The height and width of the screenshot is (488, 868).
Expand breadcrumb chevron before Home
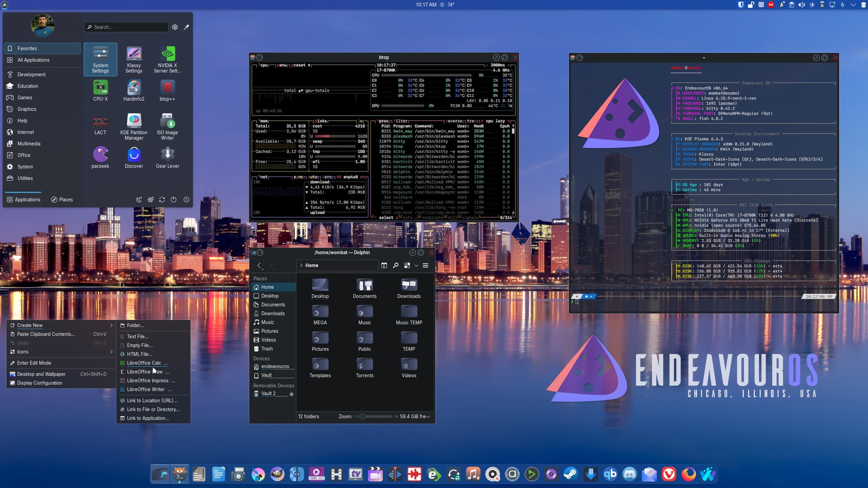pyautogui.click(x=301, y=265)
